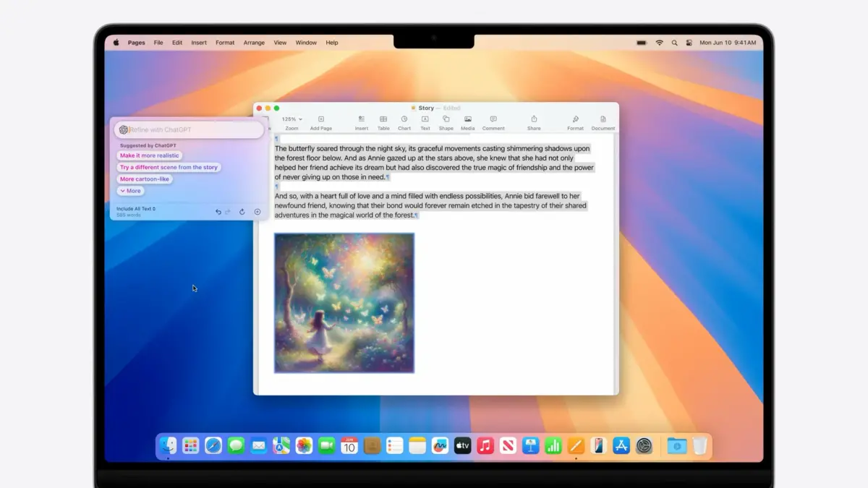The width and height of the screenshot is (868, 488).
Task: Select 'Make it more realistic' suggestion
Action: coord(150,155)
